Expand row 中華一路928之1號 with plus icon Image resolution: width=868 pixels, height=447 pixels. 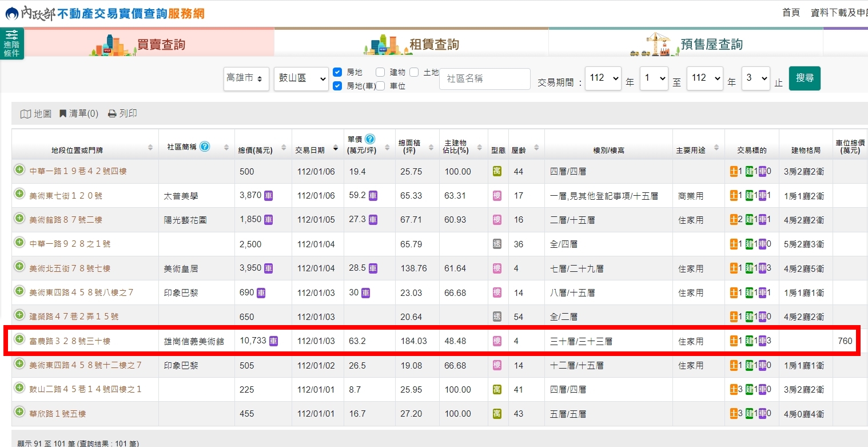pyautogui.click(x=19, y=243)
